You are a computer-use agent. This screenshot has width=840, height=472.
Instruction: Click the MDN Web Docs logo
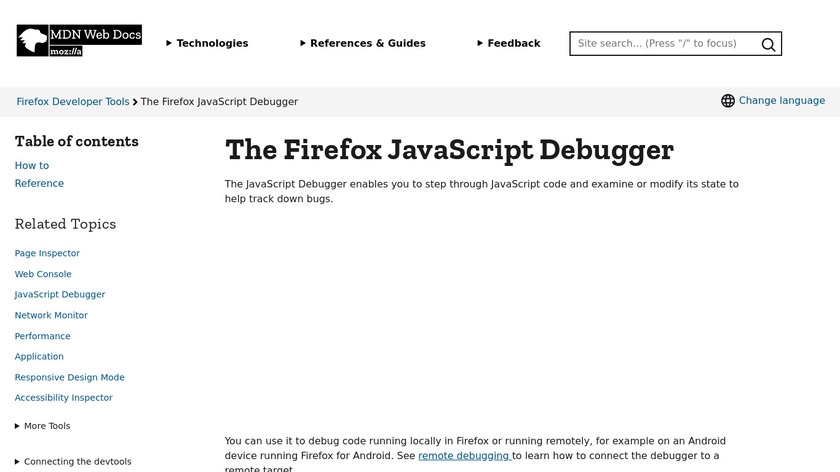(79, 40)
